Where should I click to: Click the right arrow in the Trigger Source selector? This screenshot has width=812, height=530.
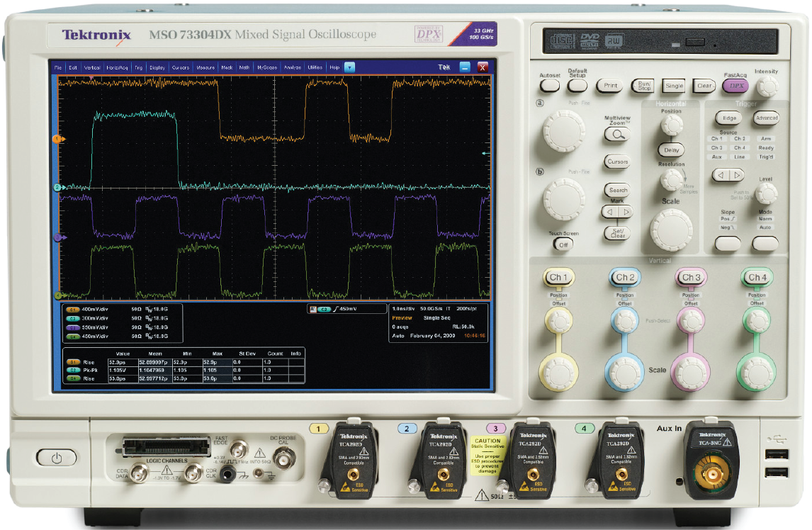pyautogui.click(x=737, y=175)
